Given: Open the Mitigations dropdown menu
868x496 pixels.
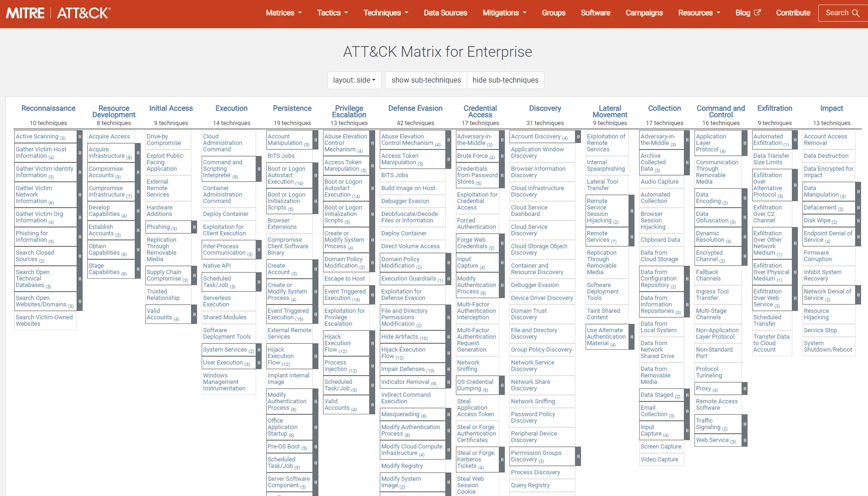Looking at the screenshot, I should (x=504, y=13).
